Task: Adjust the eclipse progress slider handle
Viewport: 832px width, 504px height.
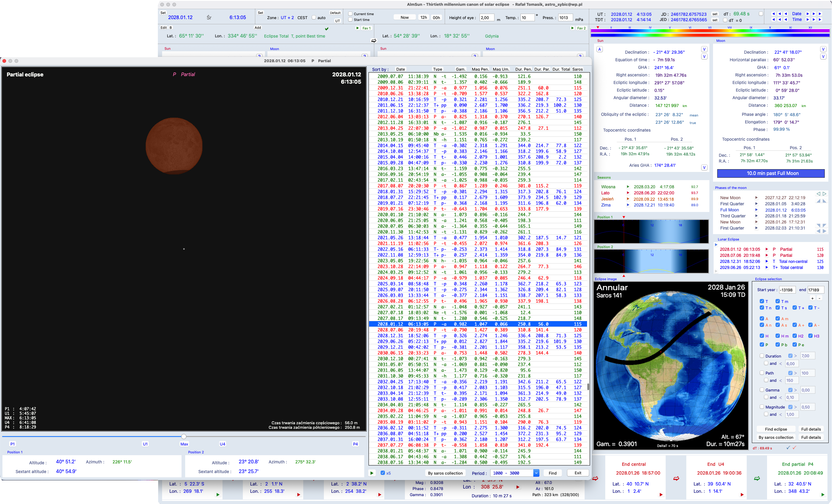Action: 184,437
